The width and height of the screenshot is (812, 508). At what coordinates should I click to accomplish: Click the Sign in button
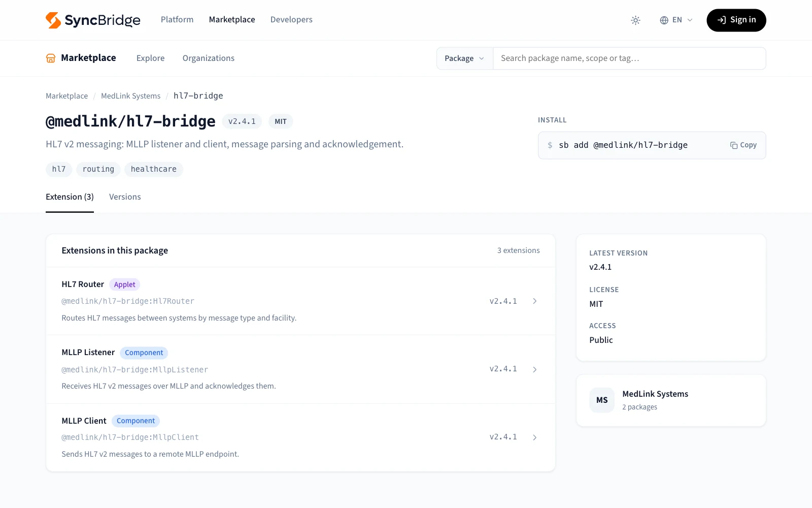[736, 20]
